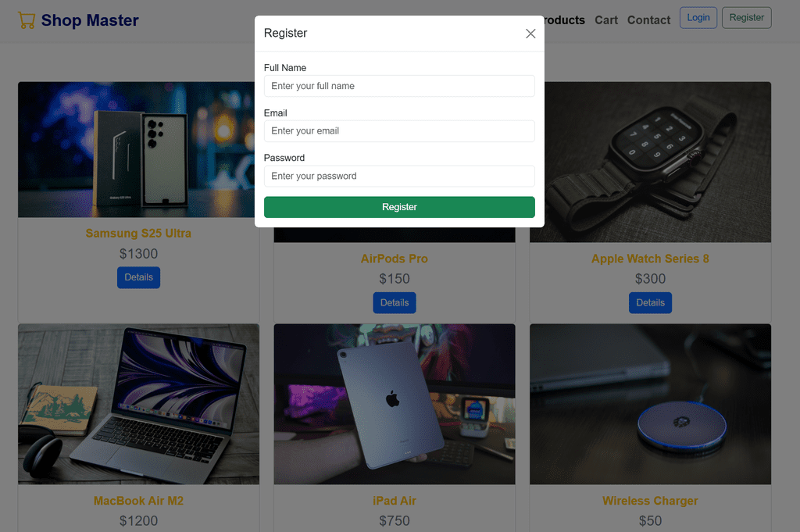
Task: Click the Full Name input field
Action: coord(399,86)
